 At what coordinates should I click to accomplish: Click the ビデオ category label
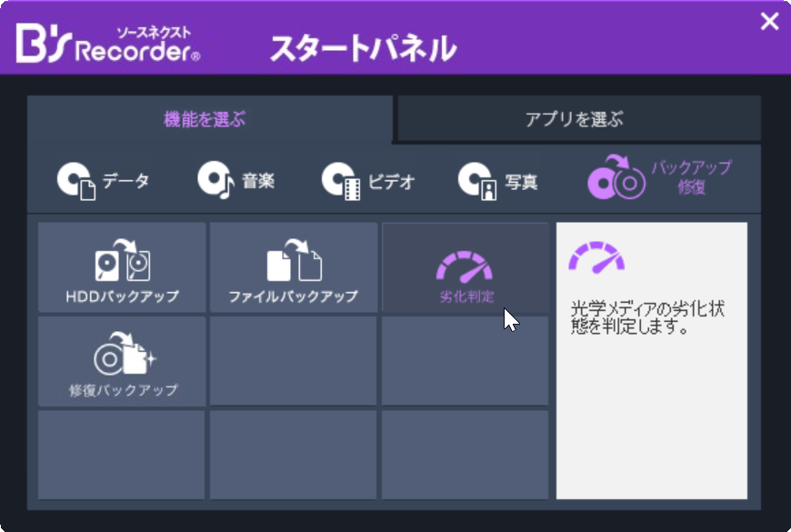pyautogui.click(x=392, y=181)
